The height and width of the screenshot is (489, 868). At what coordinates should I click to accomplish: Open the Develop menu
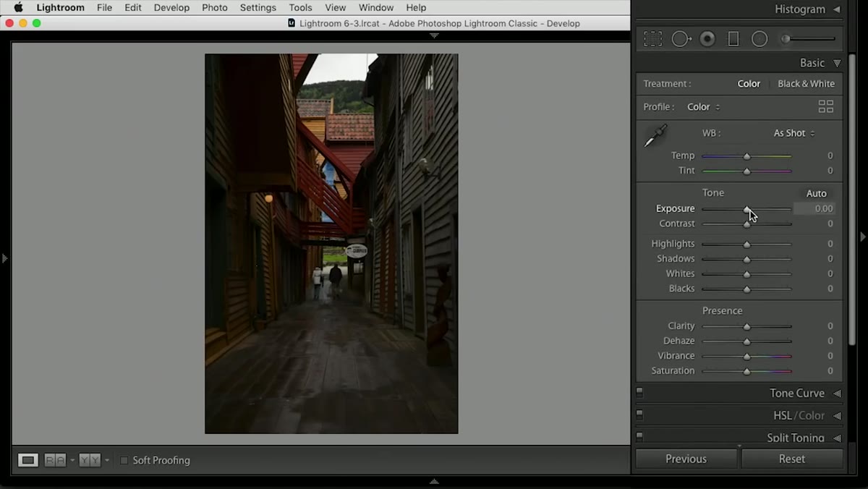171,8
